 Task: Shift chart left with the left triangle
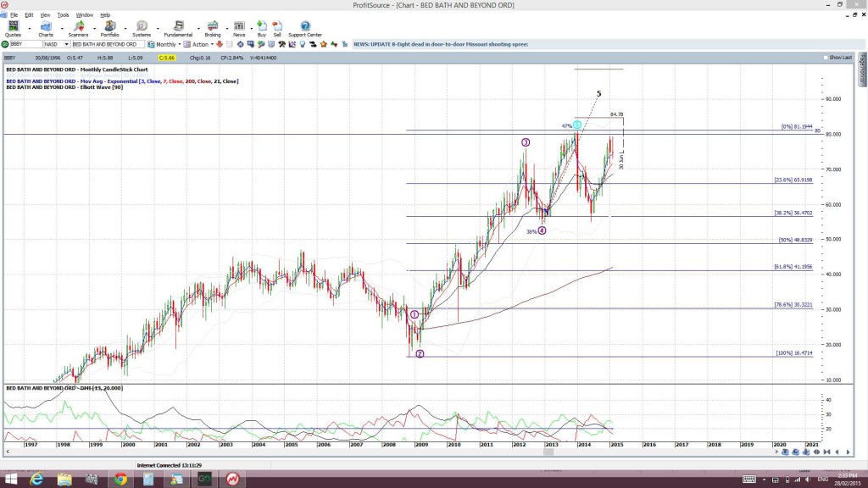click(x=837, y=452)
